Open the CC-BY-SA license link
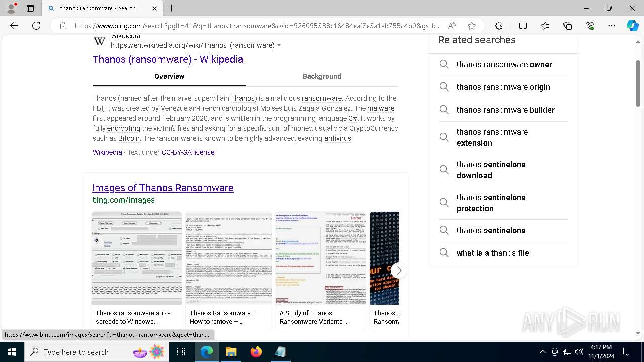This screenshot has width=644, height=362. pyautogui.click(x=188, y=152)
